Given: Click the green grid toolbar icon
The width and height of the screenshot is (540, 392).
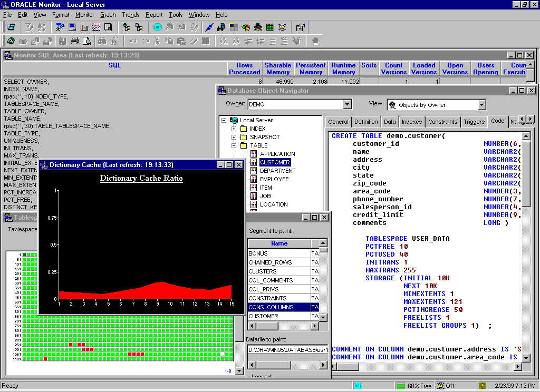Looking at the screenshot, I should [x=270, y=27].
